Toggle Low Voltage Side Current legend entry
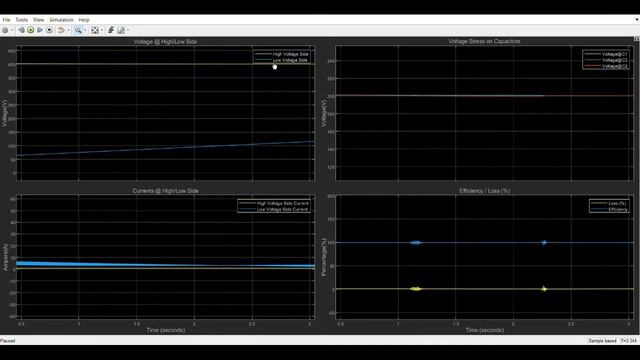 [x=274, y=209]
